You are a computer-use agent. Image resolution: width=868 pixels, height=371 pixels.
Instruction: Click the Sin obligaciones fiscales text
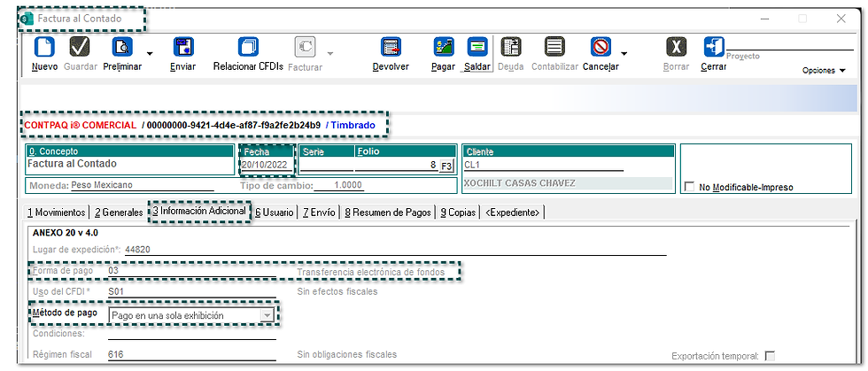(346, 354)
